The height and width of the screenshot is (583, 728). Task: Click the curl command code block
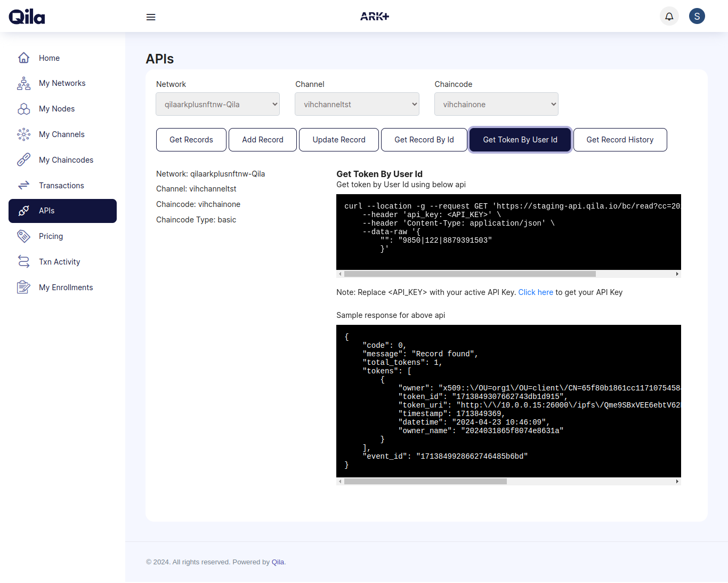[508, 232]
